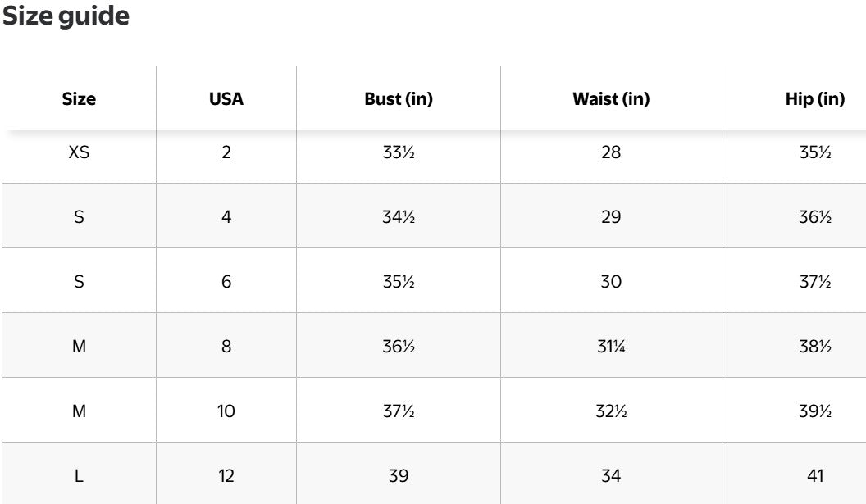Image resolution: width=866 pixels, height=504 pixels.
Task: Select the Hip (in) column header
Action: [x=814, y=99]
